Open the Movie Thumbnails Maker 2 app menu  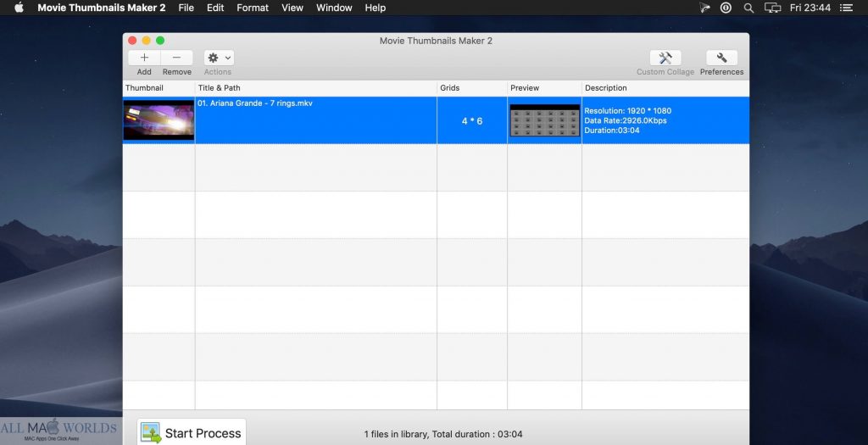click(x=102, y=8)
